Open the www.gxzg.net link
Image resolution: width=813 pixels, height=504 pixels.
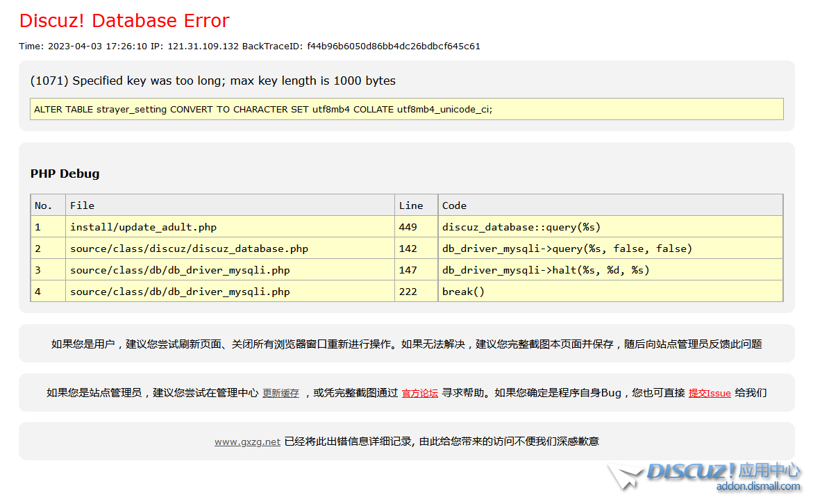point(246,441)
